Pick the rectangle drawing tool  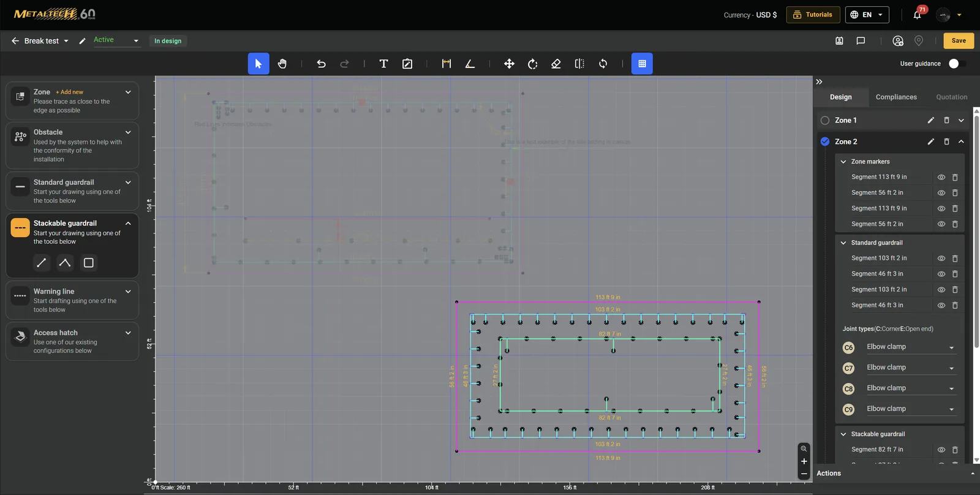[x=89, y=263]
